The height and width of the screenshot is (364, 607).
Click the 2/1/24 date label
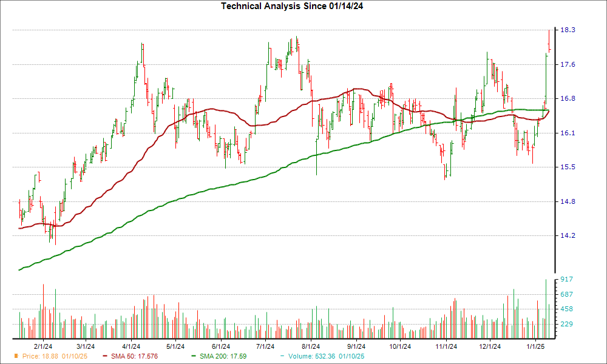pos(43,346)
